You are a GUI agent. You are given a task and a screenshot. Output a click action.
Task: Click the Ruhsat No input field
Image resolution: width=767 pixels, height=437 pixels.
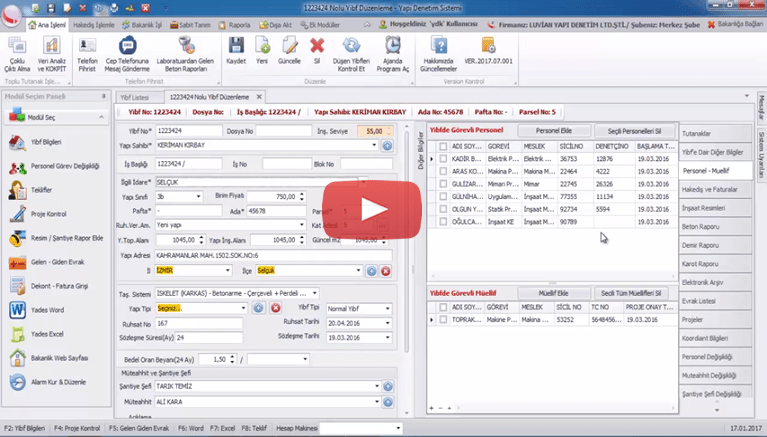[200, 324]
